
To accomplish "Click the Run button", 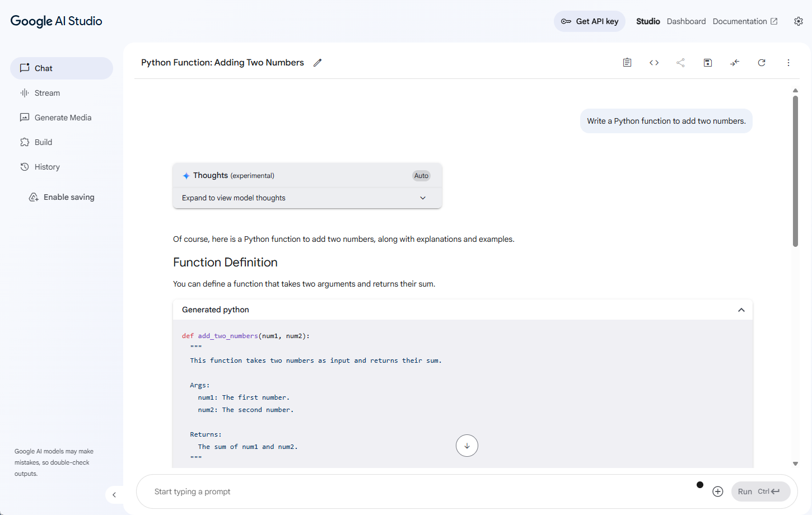I will (x=760, y=491).
